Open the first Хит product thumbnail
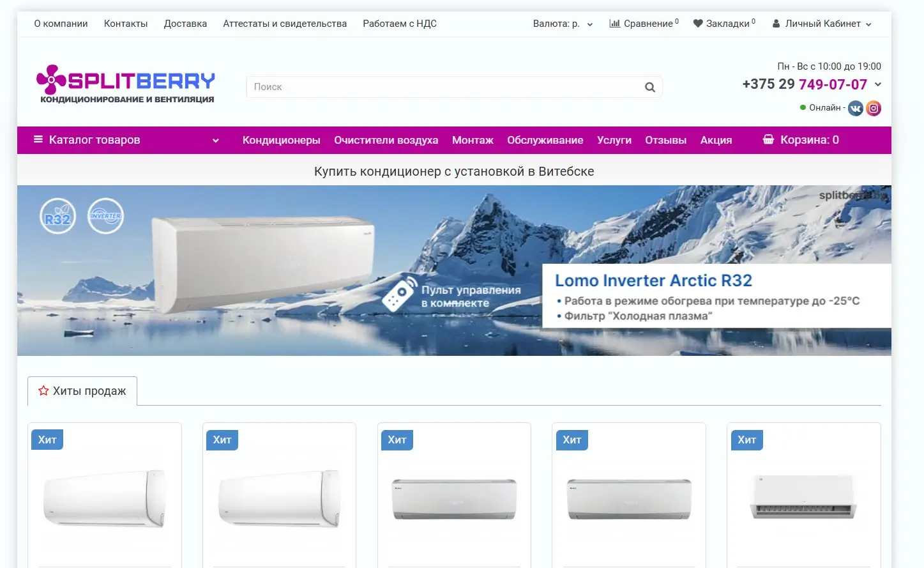 click(105, 499)
